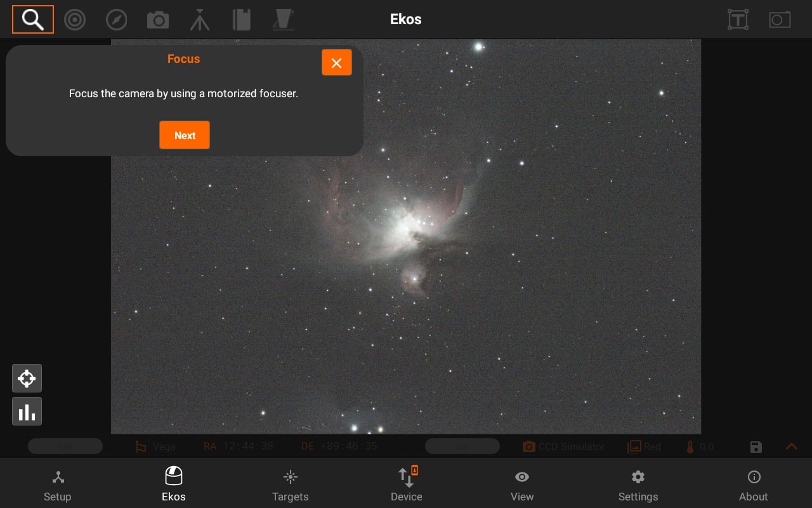This screenshot has width=812, height=508.
Task: Click the 'Ekos' title at top
Action: 406,19
